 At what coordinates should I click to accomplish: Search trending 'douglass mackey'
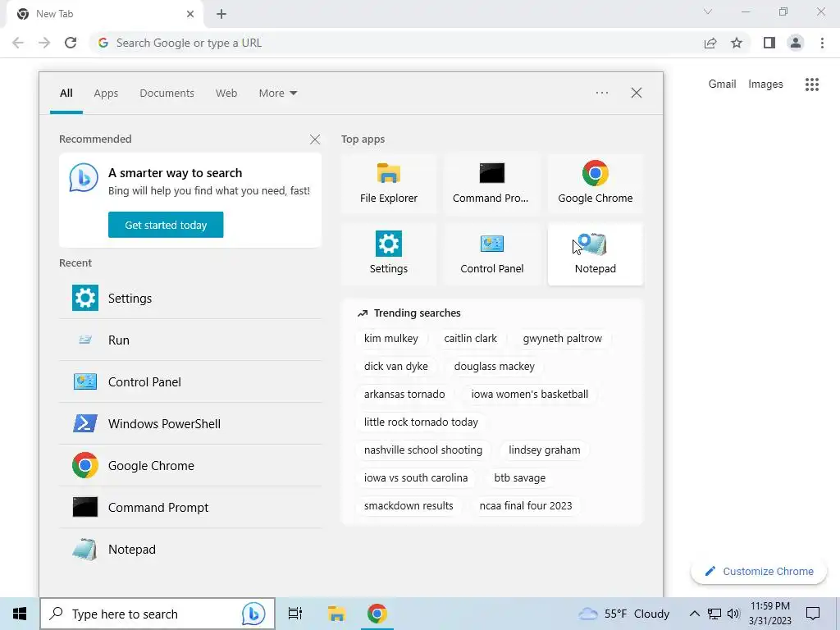(x=495, y=367)
